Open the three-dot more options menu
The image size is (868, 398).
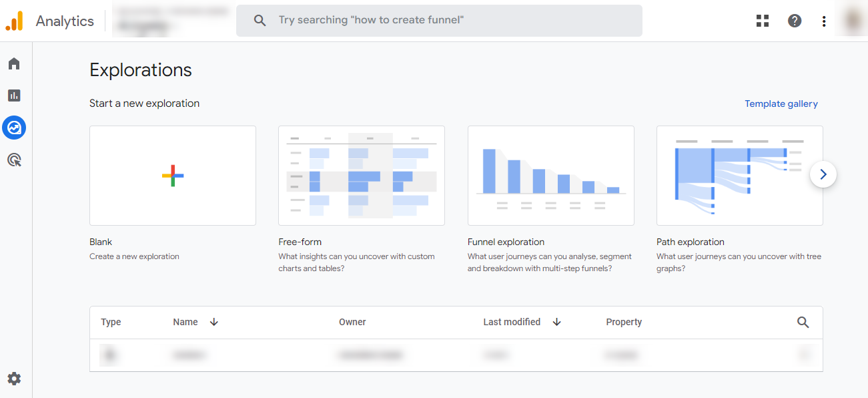[824, 21]
